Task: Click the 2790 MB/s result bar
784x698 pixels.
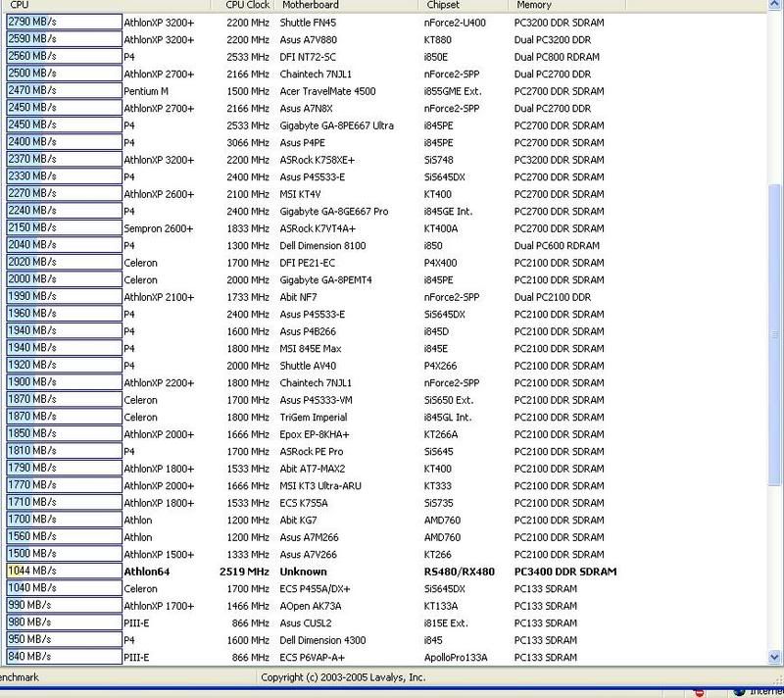Action: point(61,22)
